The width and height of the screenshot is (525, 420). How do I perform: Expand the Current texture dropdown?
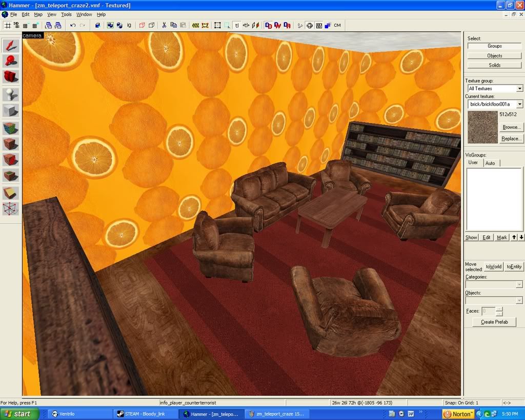[519, 104]
